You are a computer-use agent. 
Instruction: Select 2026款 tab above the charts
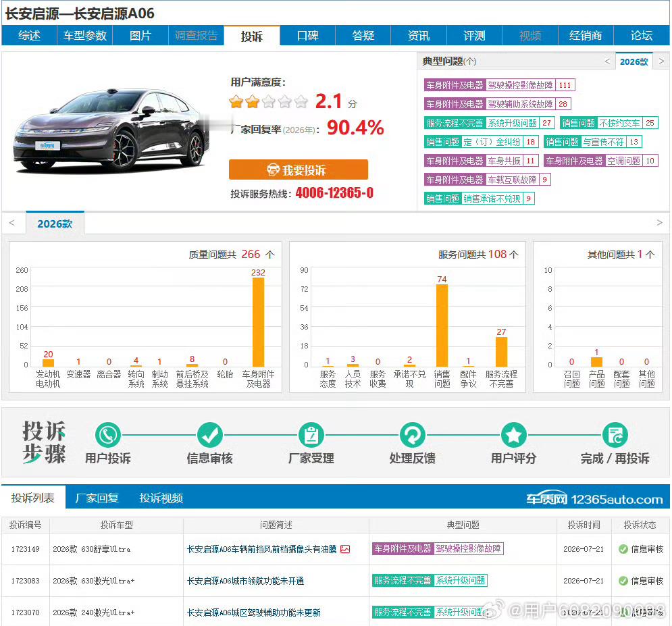[55, 224]
